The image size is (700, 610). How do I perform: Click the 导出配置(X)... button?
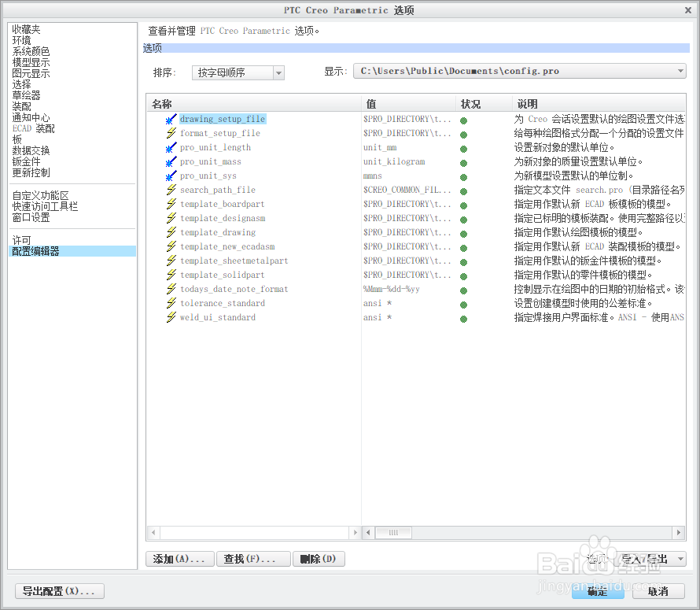pos(60,591)
